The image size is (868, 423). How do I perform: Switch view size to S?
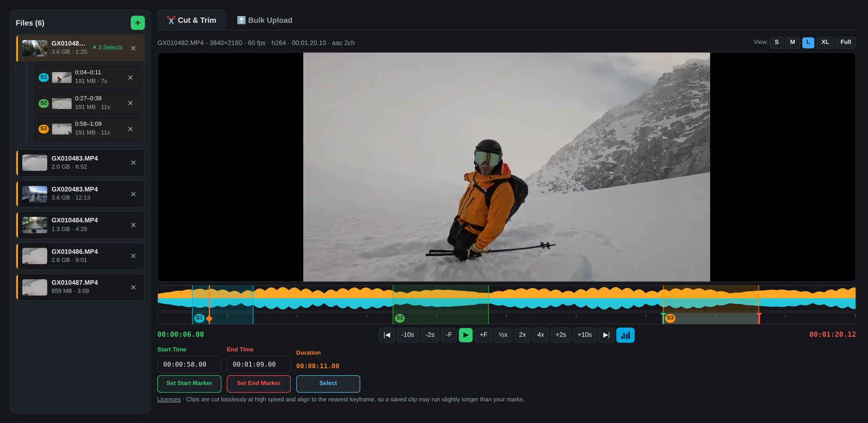click(776, 42)
